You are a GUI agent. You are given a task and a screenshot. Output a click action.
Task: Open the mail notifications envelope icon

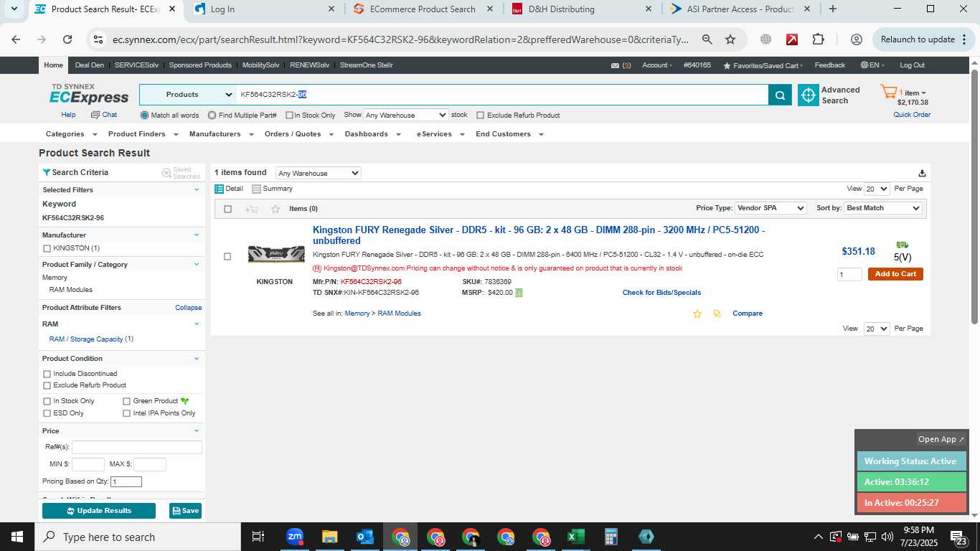coord(615,65)
